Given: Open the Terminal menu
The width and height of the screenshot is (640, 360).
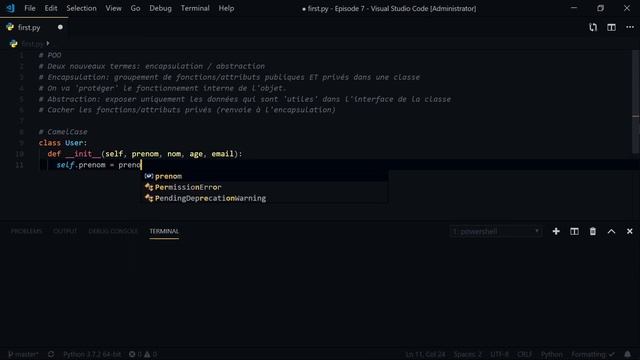Looking at the screenshot, I should pos(195,8).
